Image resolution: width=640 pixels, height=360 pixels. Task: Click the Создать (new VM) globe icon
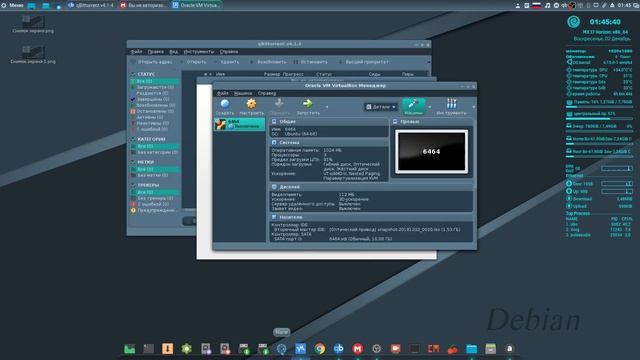click(224, 104)
